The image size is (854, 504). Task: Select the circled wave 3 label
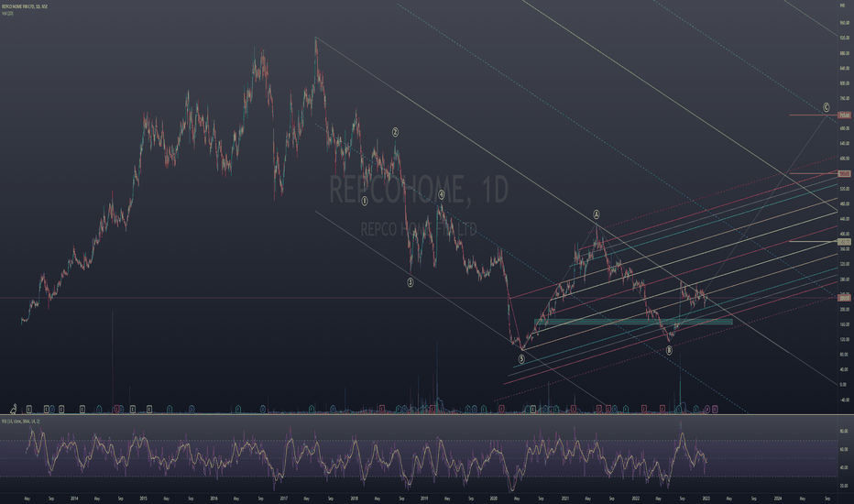click(411, 282)
